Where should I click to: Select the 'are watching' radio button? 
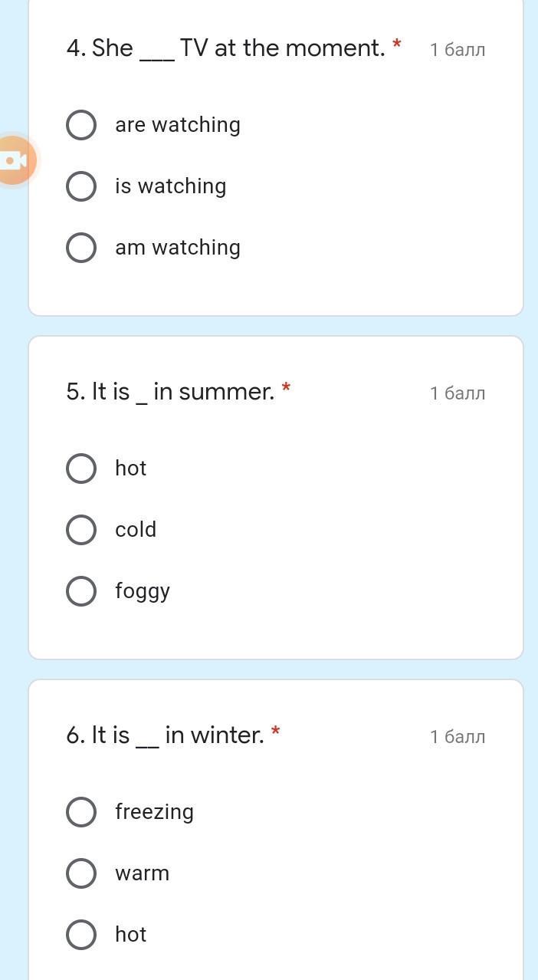81,125
